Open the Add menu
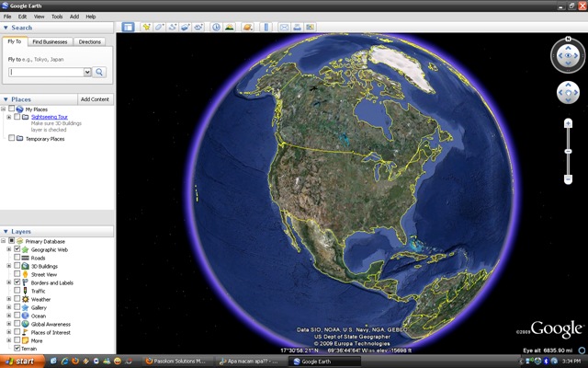588x368 pixels. coord(74,17)
